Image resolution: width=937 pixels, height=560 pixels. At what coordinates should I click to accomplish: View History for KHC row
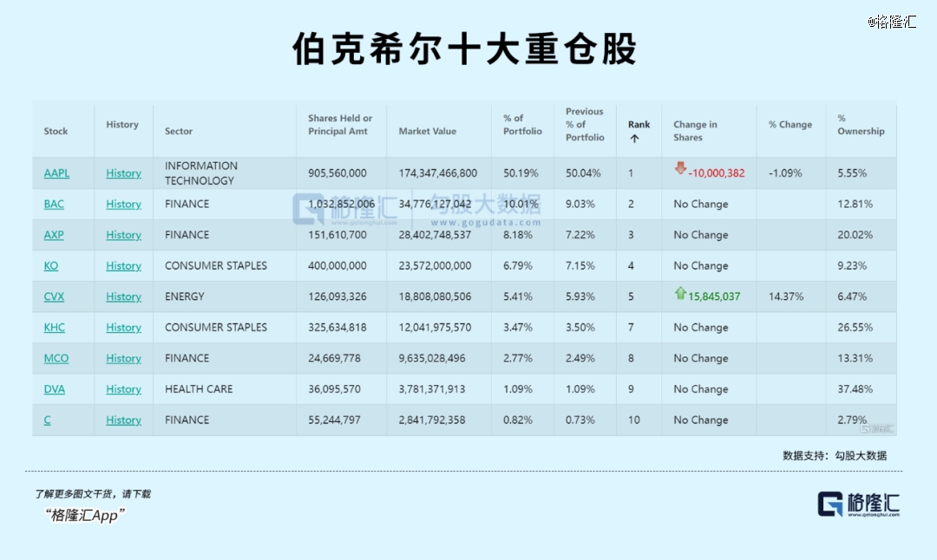point(124,327)
